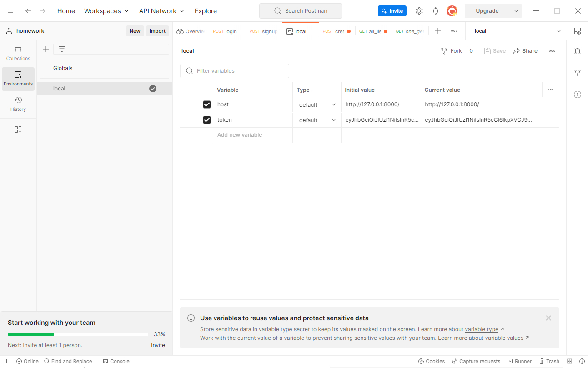The image size is (588, 368).
Task: Open Find and Replace
Action: pos(68,361)
